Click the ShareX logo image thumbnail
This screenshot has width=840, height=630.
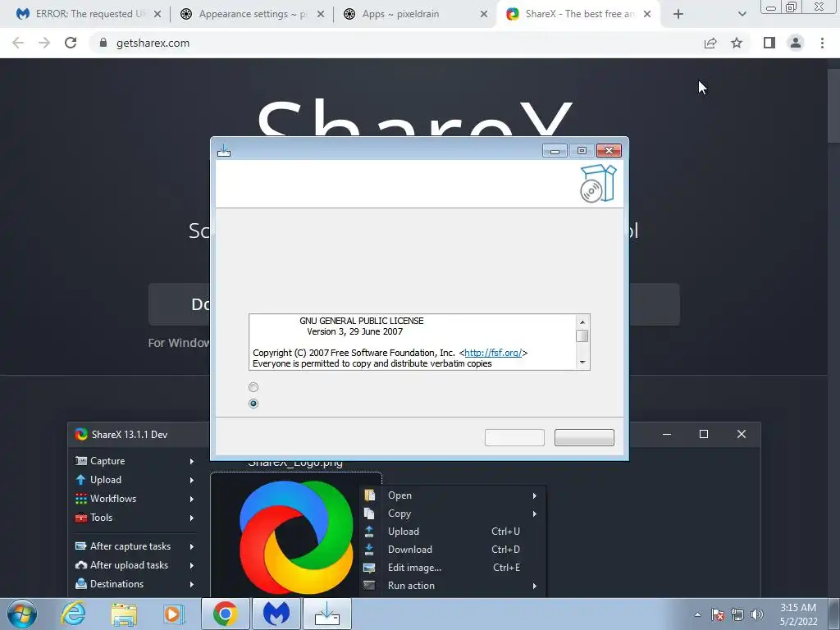[296, 536]
